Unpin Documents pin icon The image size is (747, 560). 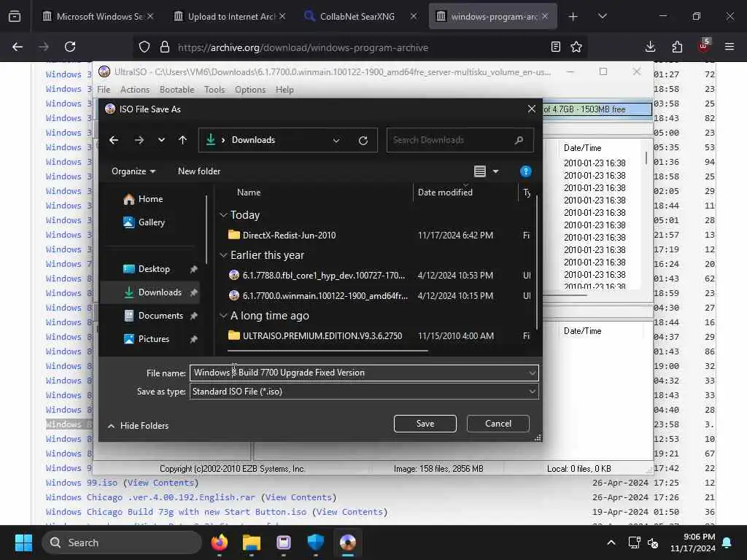point(193,316)
